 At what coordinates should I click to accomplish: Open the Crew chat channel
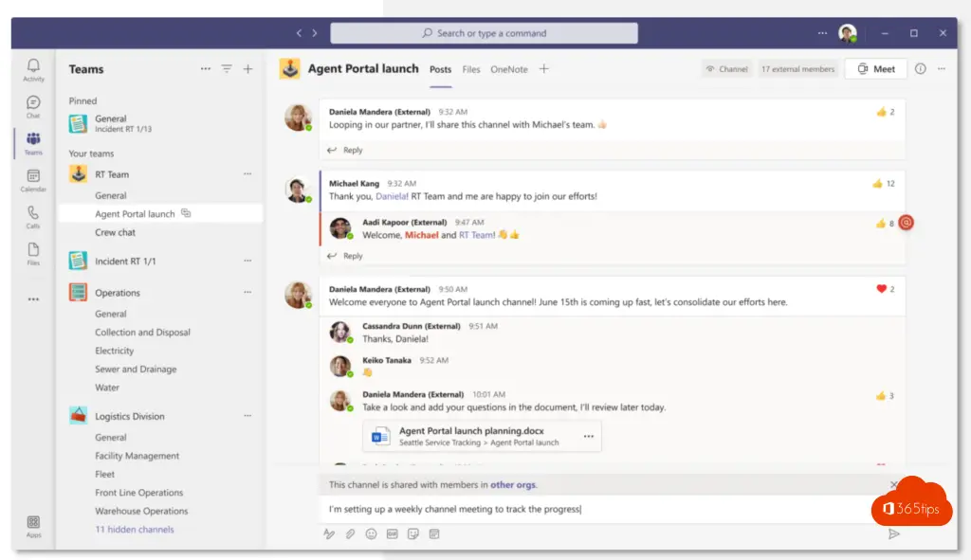[115, 233]
